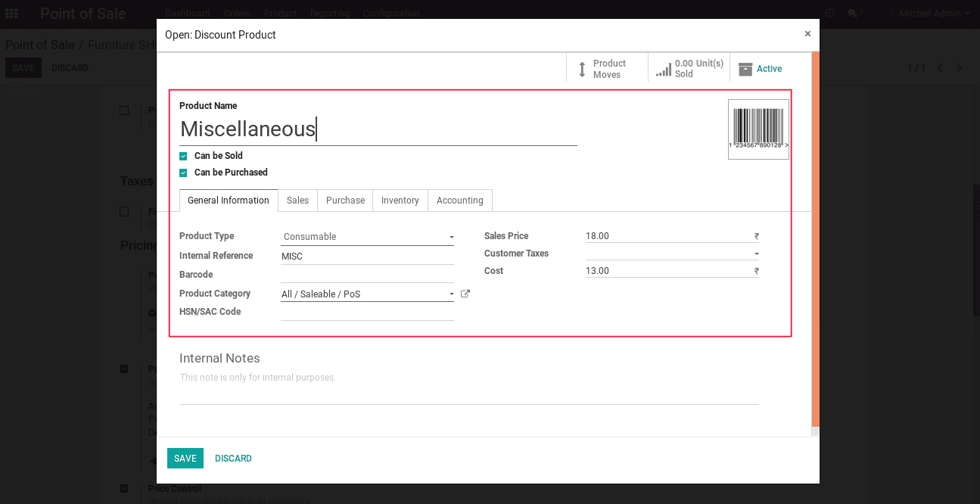Open the Product Category dropdown
The image size is (980, 504).
pos(367,294)
